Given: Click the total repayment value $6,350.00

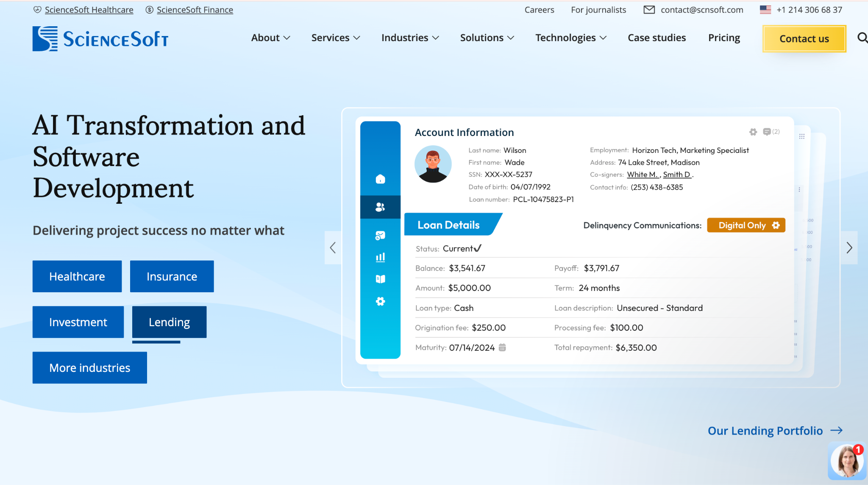Looking at the screenshot, I should [636, 347].
